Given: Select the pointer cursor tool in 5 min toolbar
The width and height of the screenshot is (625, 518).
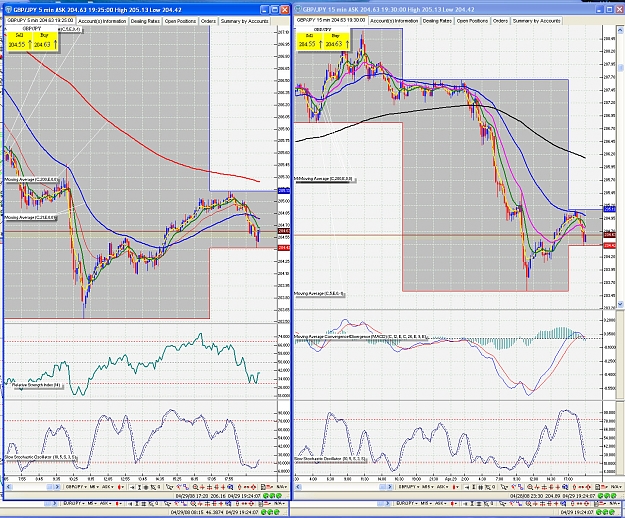Looking at the screenshot, I should pos(169,487).
